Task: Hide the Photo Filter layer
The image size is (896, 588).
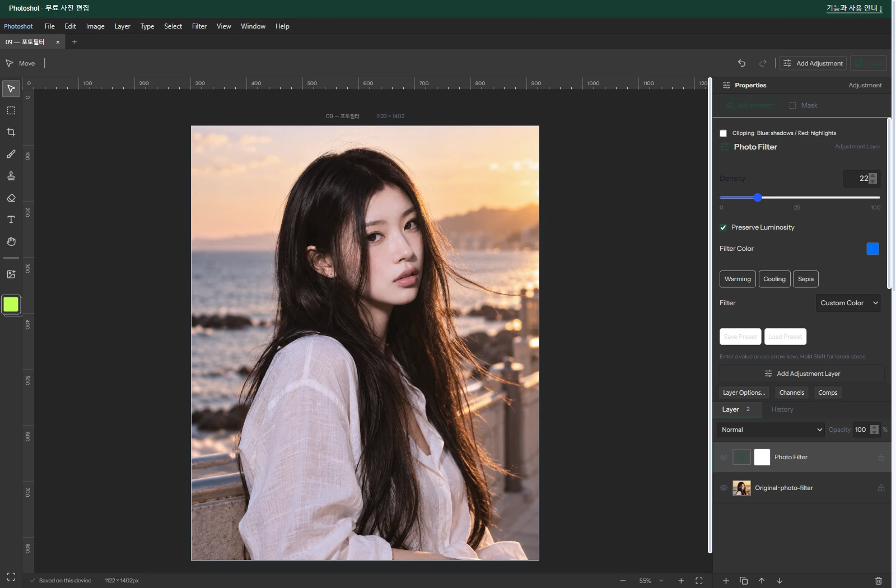Action: [724, 458]
